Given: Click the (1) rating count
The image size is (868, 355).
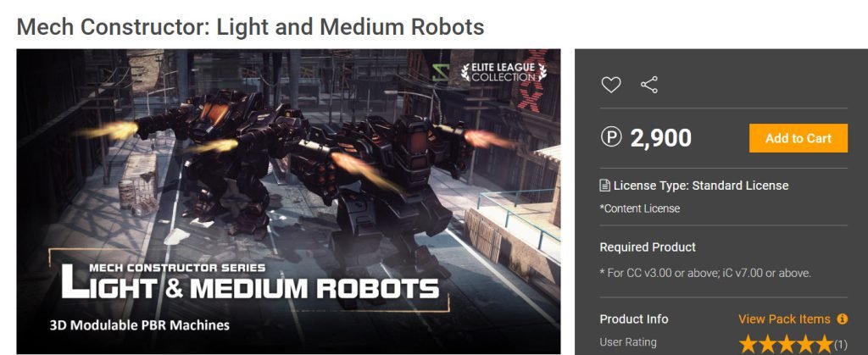Looking at the screenshot, I should [x=840, y=344].
